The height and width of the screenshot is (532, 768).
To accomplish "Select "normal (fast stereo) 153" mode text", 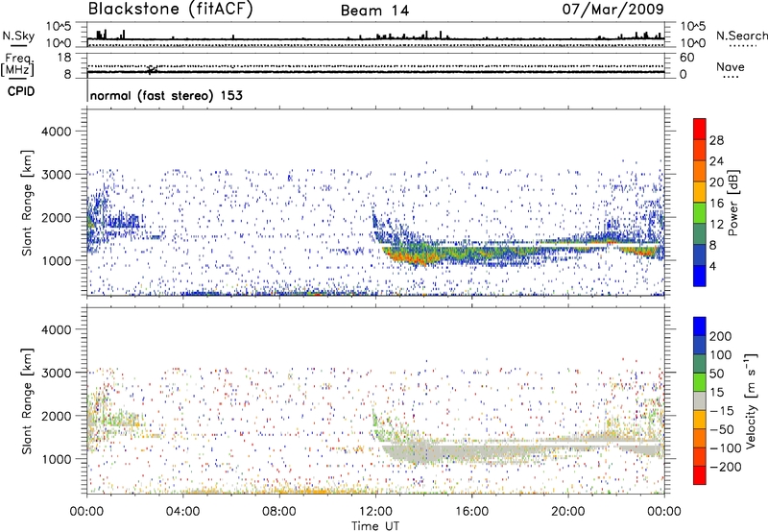I will (166, 95).
